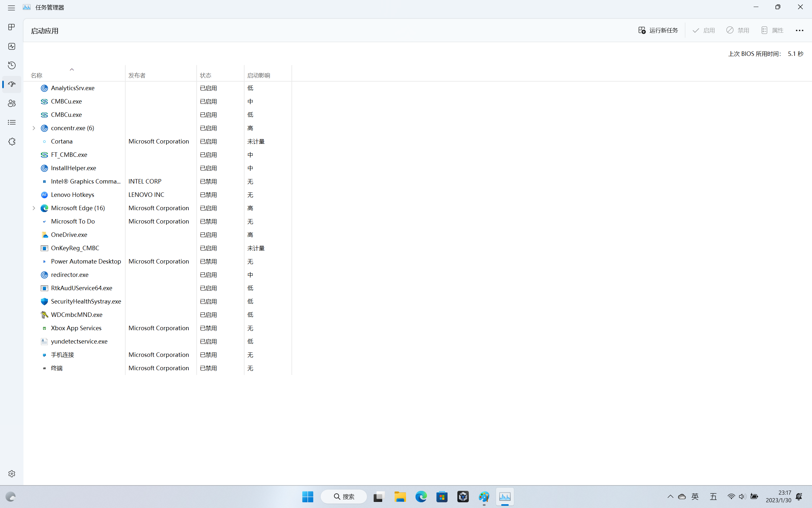Viewport: 812px width, 508px height.
Task: Open the notifications bell icon
Action: (x=799, y=497)
